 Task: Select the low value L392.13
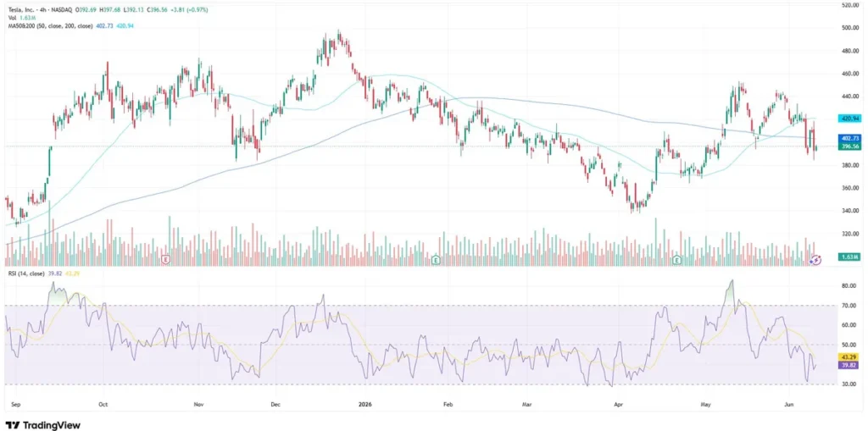(133, 10)
